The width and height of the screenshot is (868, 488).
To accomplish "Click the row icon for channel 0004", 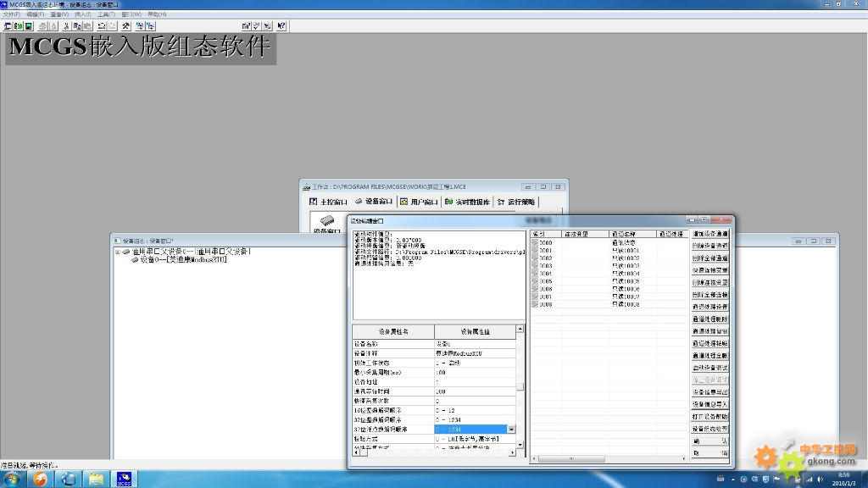I will (x=535, y=274).
